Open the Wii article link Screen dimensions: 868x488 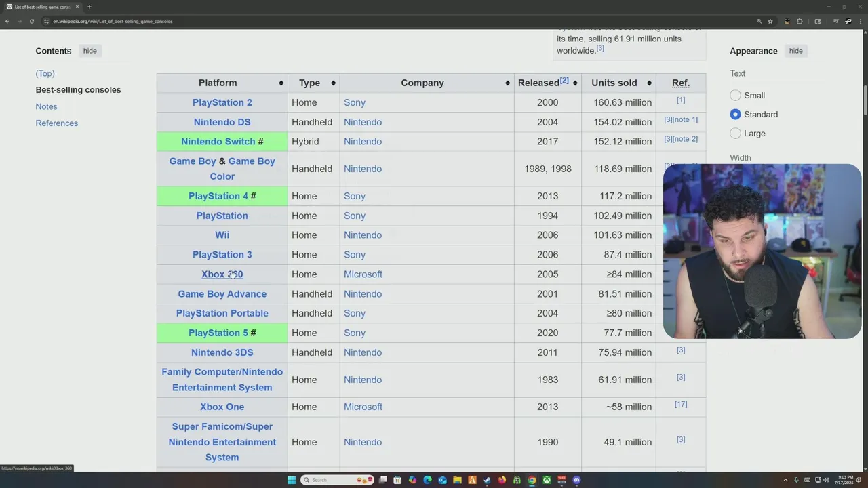click(x=222, y=235)
